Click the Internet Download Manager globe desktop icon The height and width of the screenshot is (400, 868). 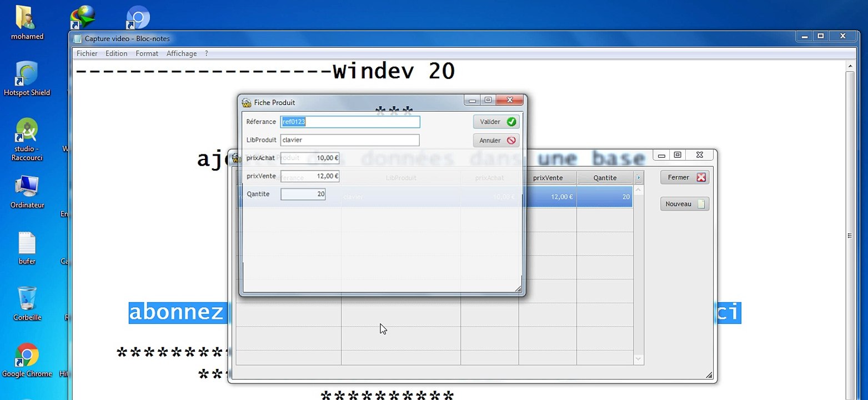82,18
